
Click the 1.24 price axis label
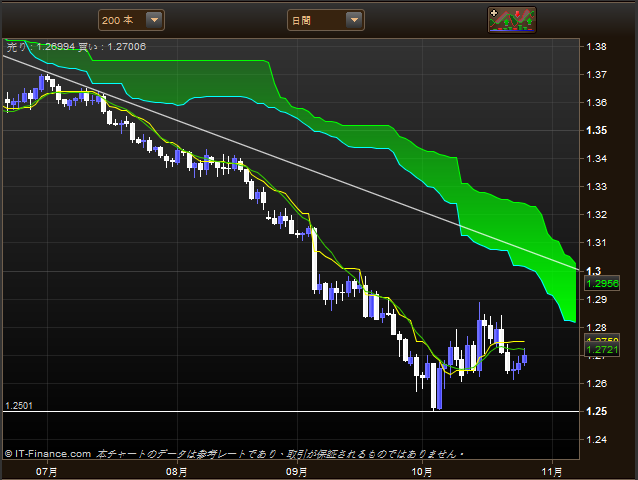coord(596,439)
